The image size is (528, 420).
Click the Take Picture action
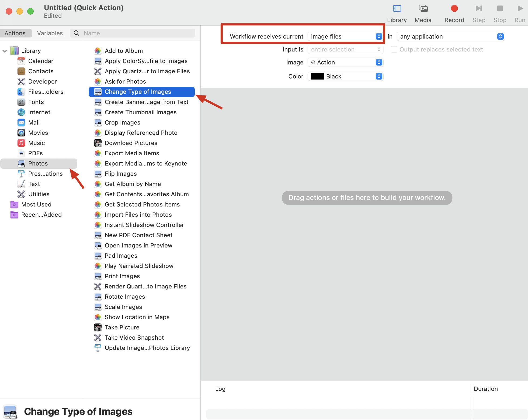click(x=122, y=327)
